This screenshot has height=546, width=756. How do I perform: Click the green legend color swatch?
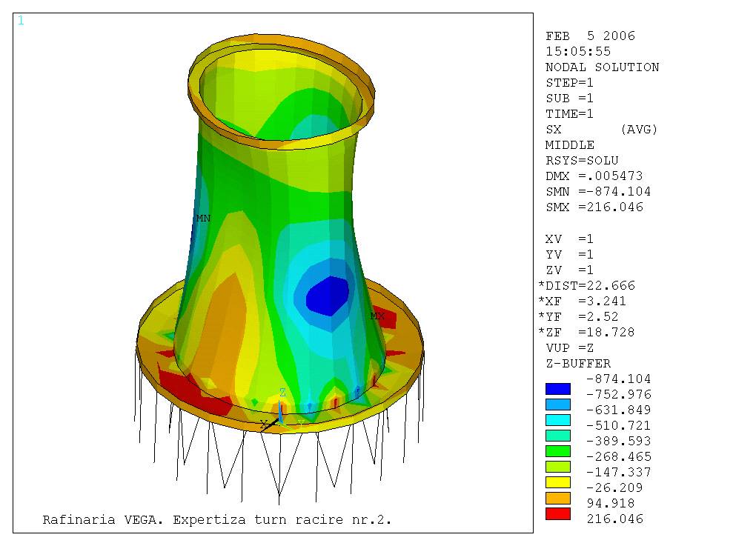click(x=557, y=450)
